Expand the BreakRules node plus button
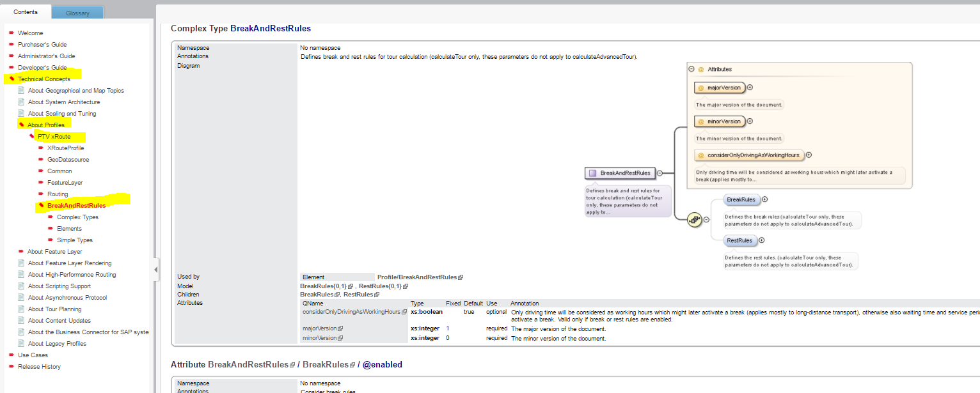The image size is (980, 393). pyautogui.click(x=764, y=199)
